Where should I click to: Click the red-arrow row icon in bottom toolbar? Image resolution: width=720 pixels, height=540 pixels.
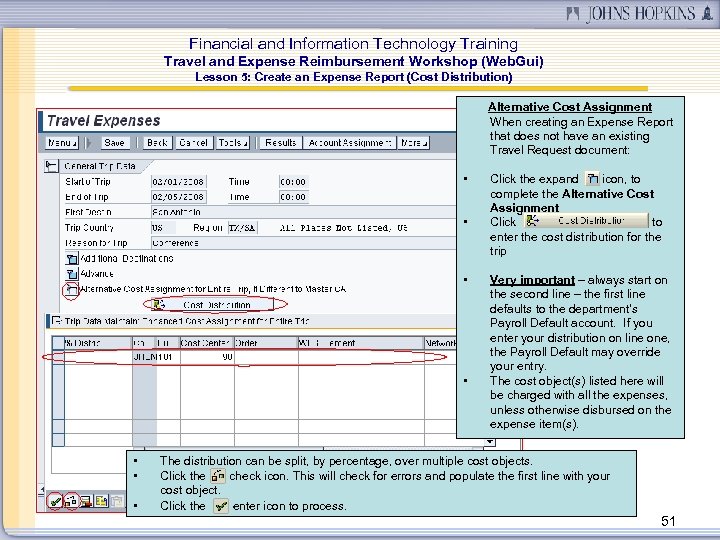86,501
